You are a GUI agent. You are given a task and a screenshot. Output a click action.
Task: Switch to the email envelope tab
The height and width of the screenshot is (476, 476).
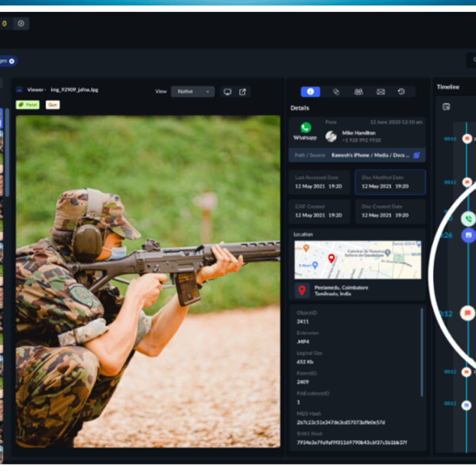click(x=380, y=92)
